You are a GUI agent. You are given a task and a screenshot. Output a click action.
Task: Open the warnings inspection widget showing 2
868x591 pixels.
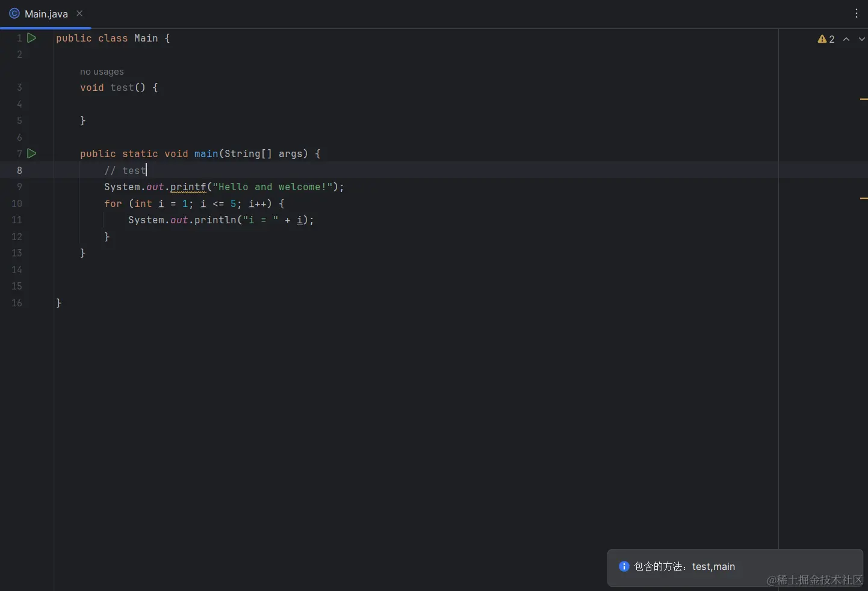point(826,39)
